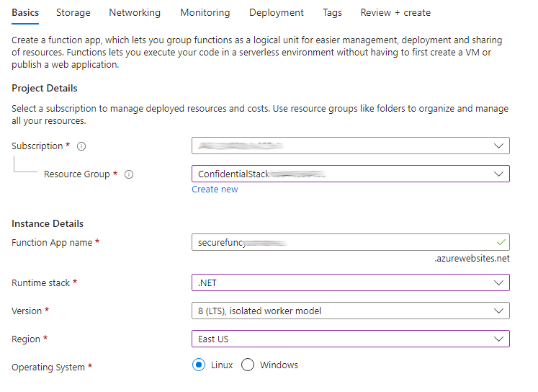538x392 pixels.
Task: Select the Basics tab
Action: pyautogui.click(x=25, y=12)
